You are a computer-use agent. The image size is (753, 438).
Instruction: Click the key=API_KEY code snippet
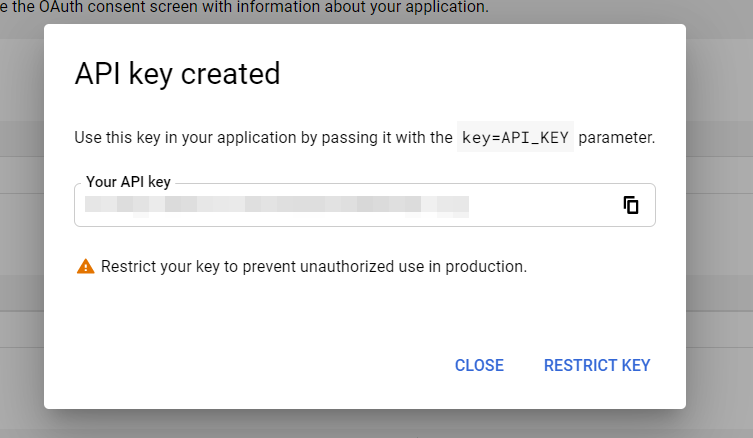pyautogui.click(x=516, y=137)
